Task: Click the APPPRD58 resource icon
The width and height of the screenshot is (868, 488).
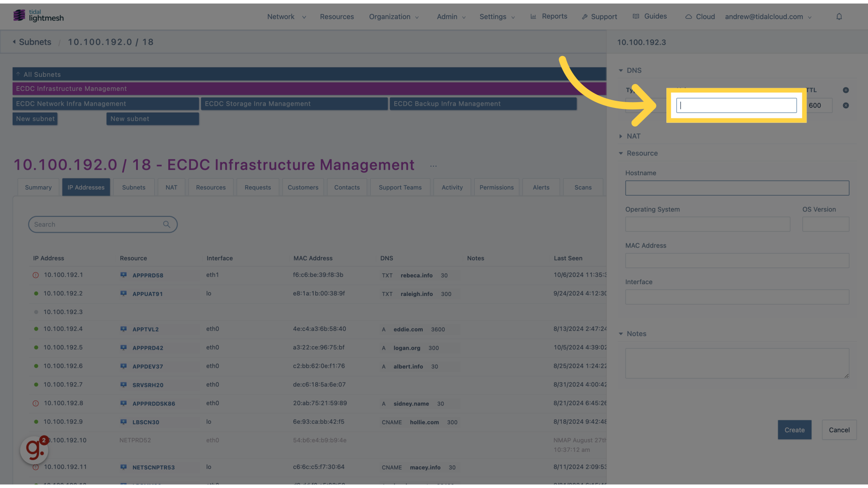Action: (123, 275)
